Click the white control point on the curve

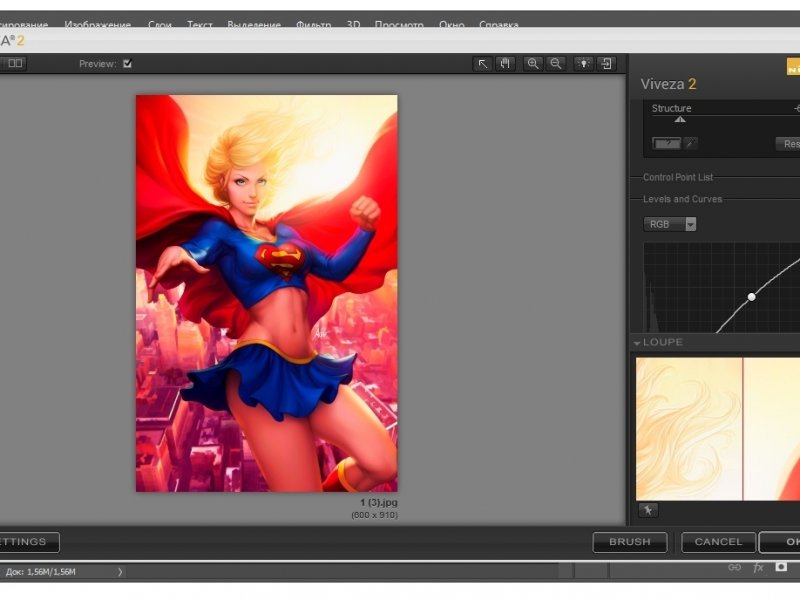[x=752, y=296]
